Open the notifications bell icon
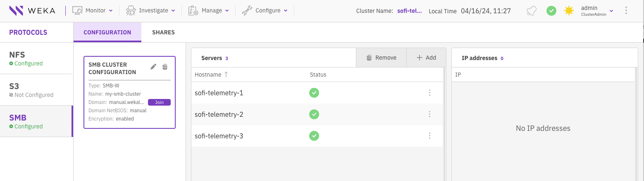 point(532,11)
